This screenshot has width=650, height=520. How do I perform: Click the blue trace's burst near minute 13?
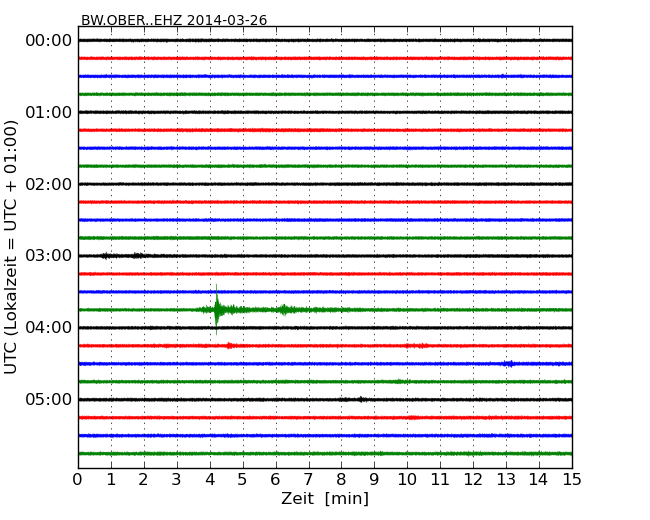pos(509,364)
